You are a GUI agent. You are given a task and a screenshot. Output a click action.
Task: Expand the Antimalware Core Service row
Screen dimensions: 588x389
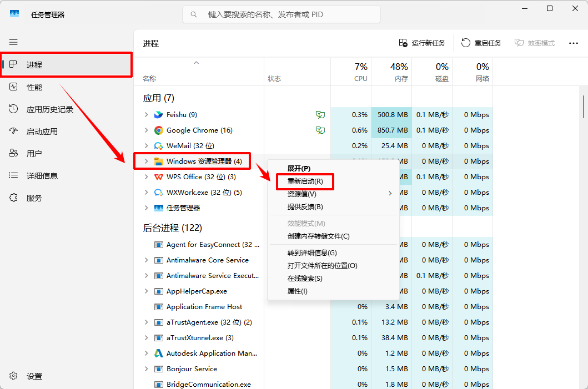coord(146,260)
